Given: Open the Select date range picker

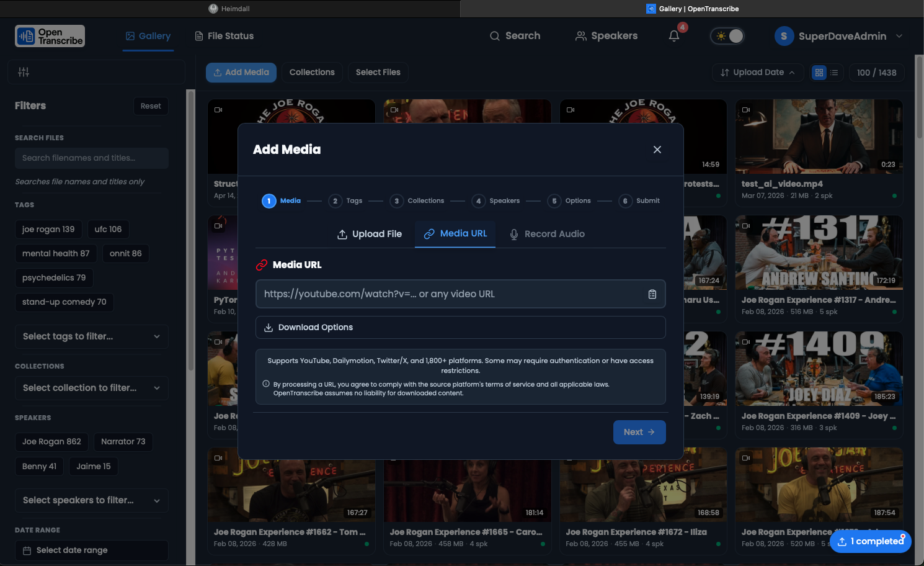Looking at the screenshot, I should (x=92, y=550).
